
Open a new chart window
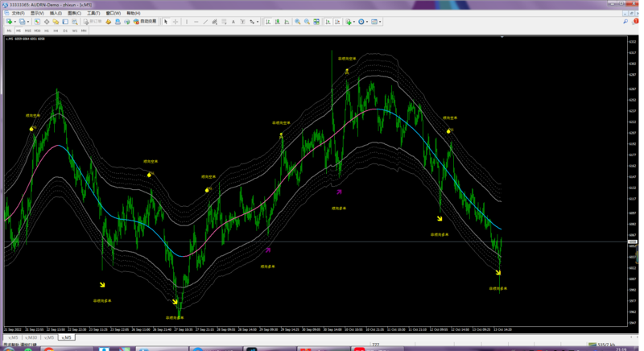(x=9, y=22)
